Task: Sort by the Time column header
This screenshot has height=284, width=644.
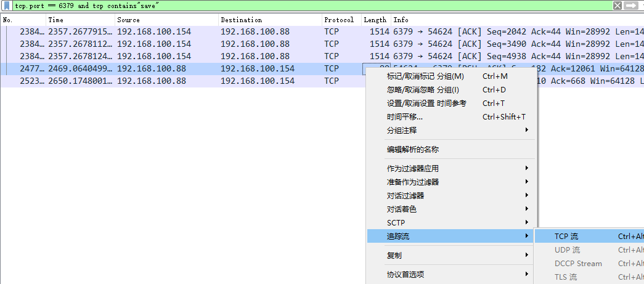Action: (x=80, y=20)
